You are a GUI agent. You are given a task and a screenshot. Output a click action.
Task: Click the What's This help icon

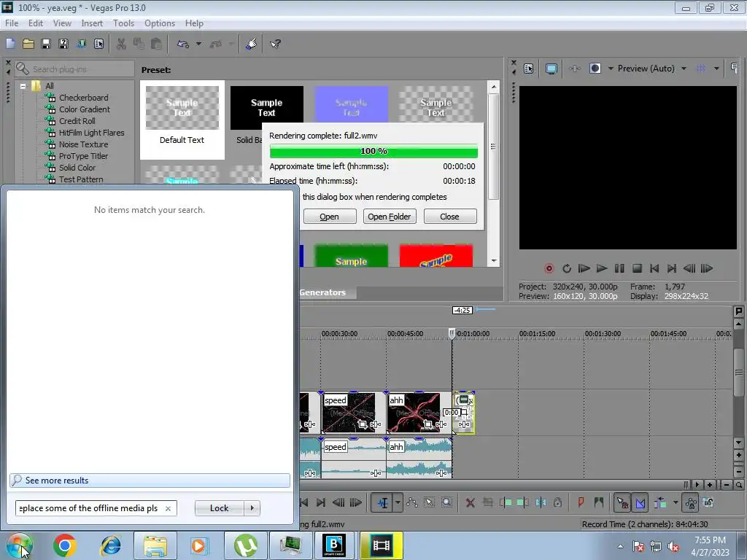tap(275, 44)
